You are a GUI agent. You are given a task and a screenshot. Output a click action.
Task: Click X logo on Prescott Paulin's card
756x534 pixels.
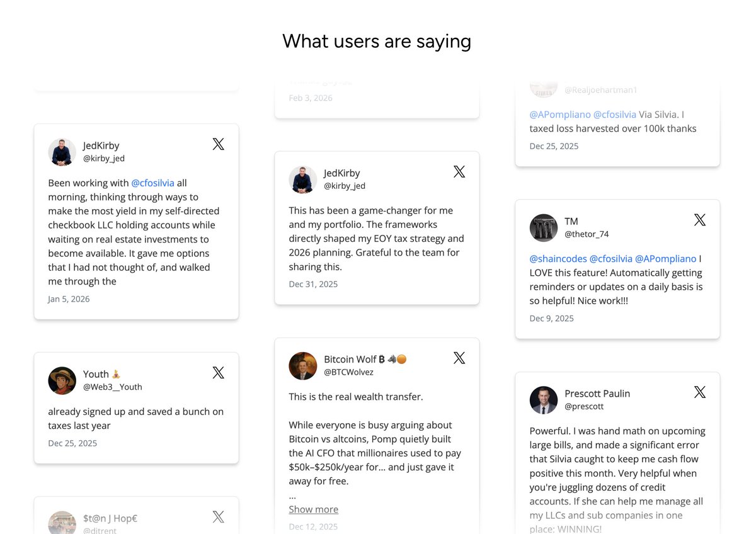click(700, 392)
